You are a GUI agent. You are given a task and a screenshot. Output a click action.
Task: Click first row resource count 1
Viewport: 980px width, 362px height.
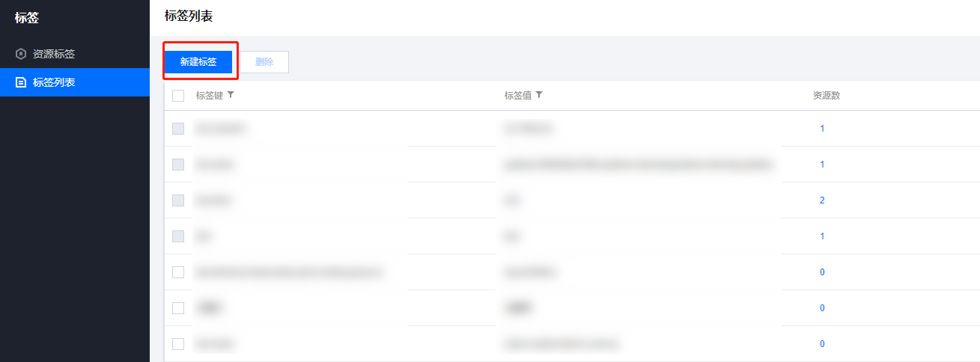click(x=822, y=129)
